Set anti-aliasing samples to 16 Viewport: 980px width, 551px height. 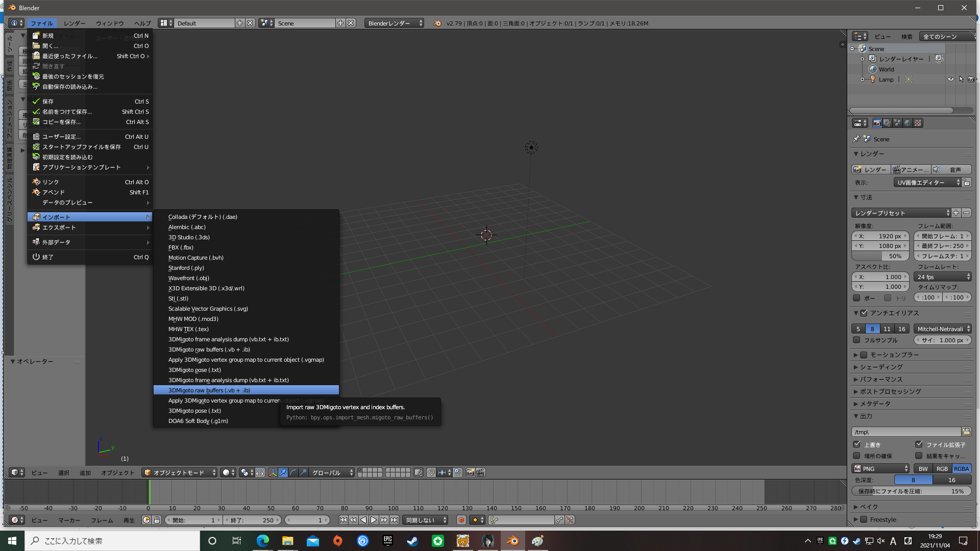(902, 329)
